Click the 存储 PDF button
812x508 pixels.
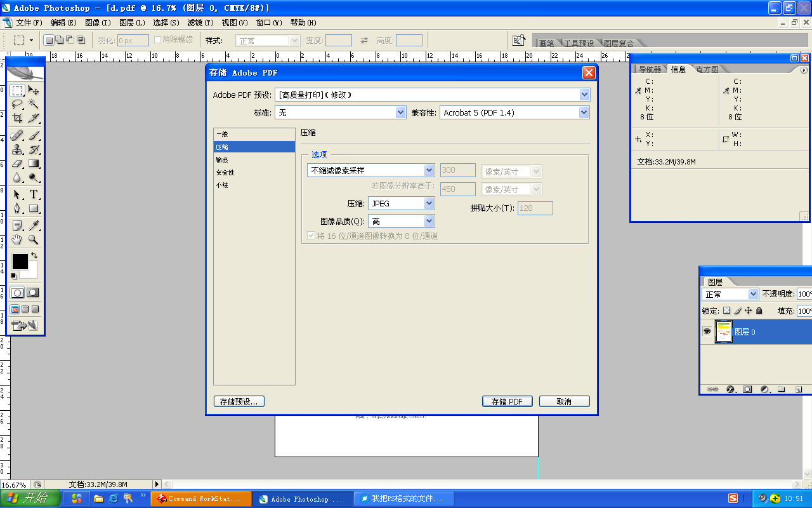507,401
